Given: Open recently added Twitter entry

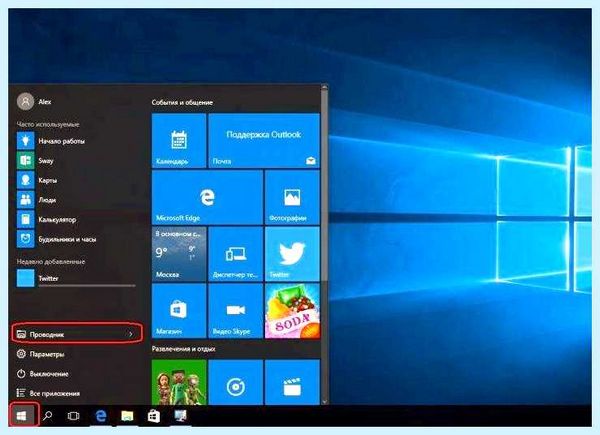Looking at the screenshot, I should click(76, 278).
